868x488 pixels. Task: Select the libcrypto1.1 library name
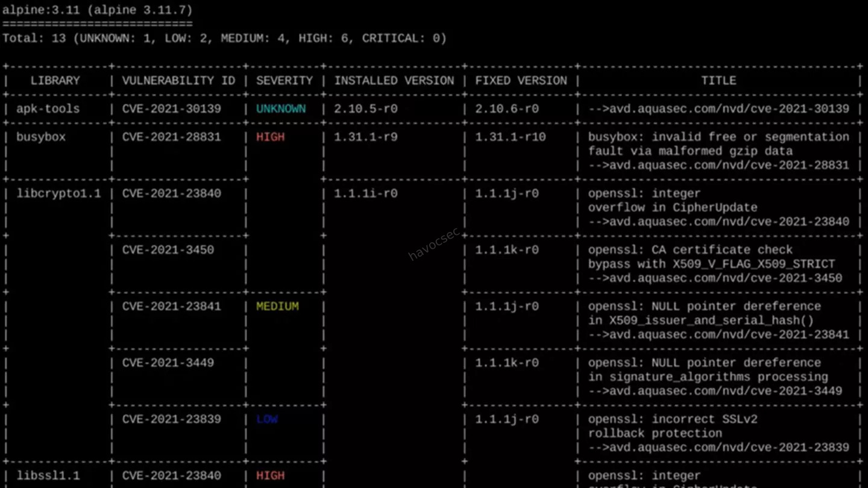(58, 193)
